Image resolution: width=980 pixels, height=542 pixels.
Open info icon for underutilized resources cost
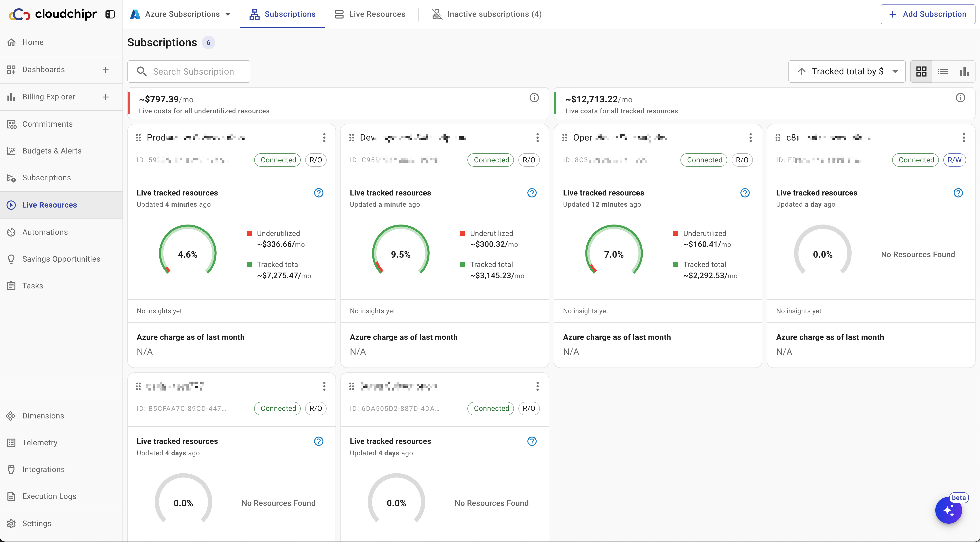pos(534,98)
